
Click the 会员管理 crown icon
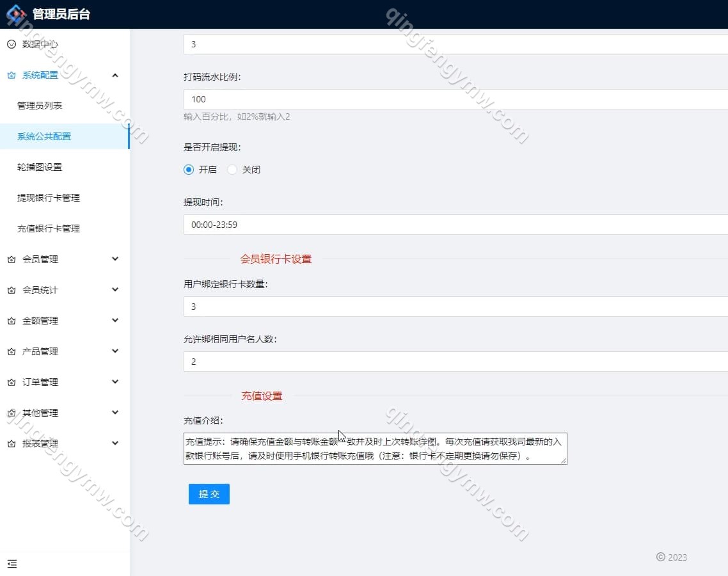11,259
